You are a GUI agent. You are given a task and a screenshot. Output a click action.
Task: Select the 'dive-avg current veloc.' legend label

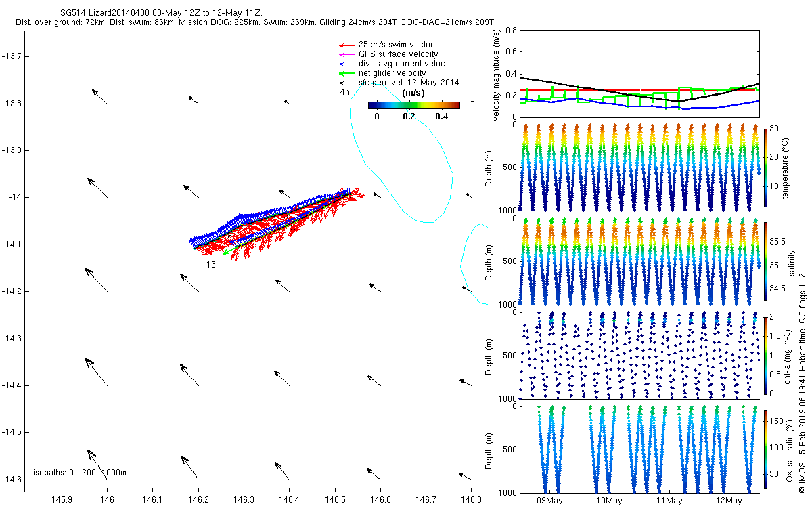[x=403, y=64]
